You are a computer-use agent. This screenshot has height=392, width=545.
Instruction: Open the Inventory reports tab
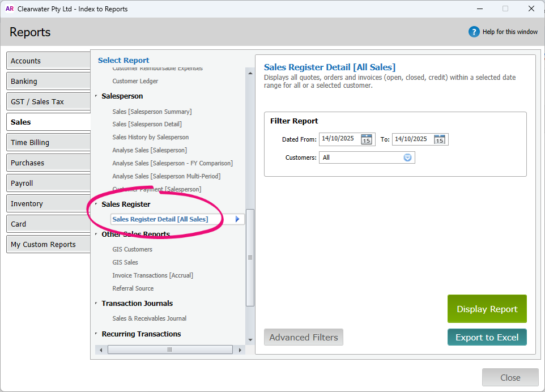(49, 203)
